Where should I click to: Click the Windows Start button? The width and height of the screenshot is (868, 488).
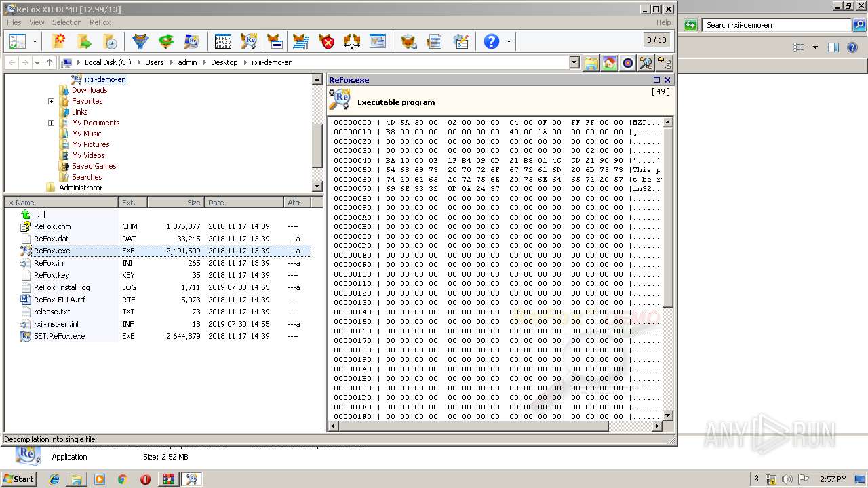[18, 479]
